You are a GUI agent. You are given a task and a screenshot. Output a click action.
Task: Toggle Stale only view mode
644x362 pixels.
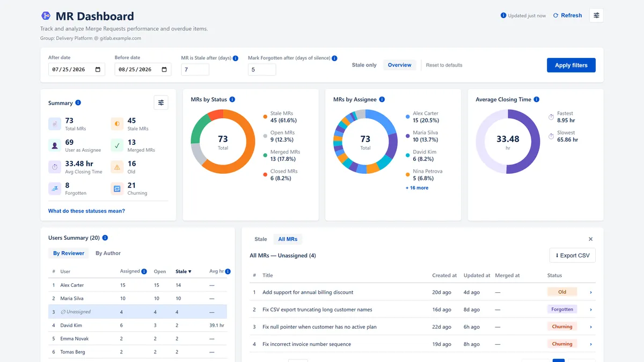point(364,65)
